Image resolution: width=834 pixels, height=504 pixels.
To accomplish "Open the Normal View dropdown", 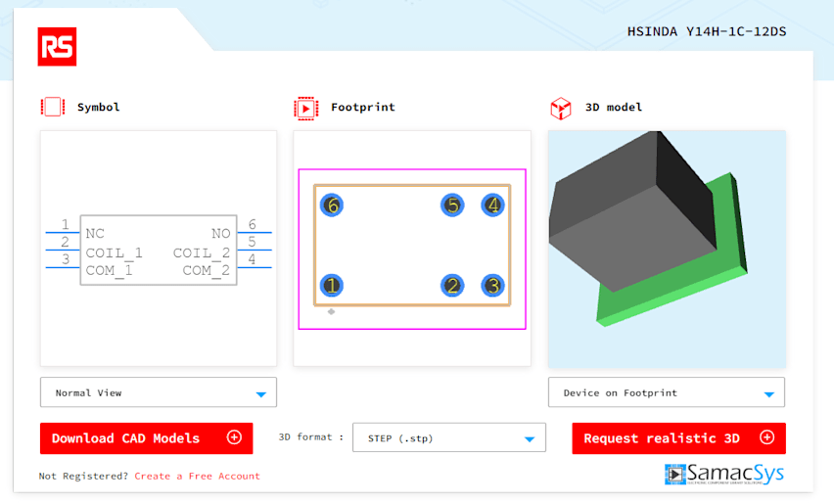I will 159,392.
